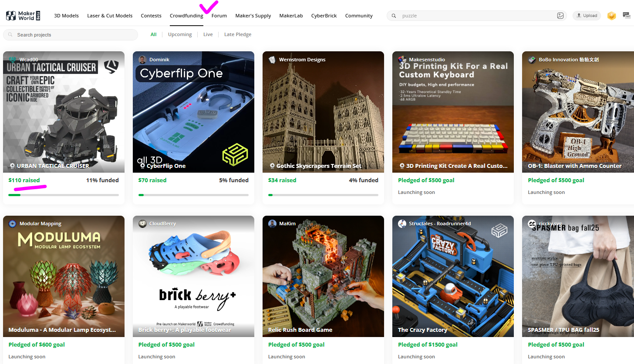
Task: Open Wcad00 creator avatar
Action: 12,60
